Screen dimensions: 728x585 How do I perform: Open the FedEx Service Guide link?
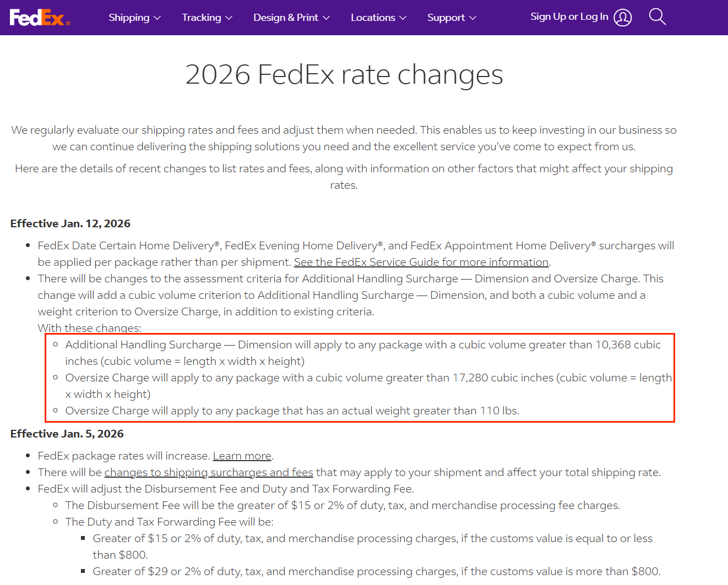click(421, 262)
